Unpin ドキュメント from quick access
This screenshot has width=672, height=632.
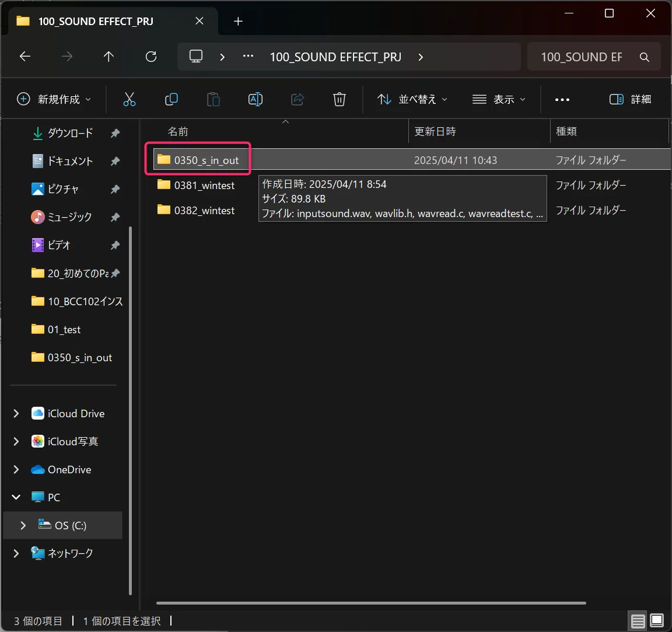(115, 161)
